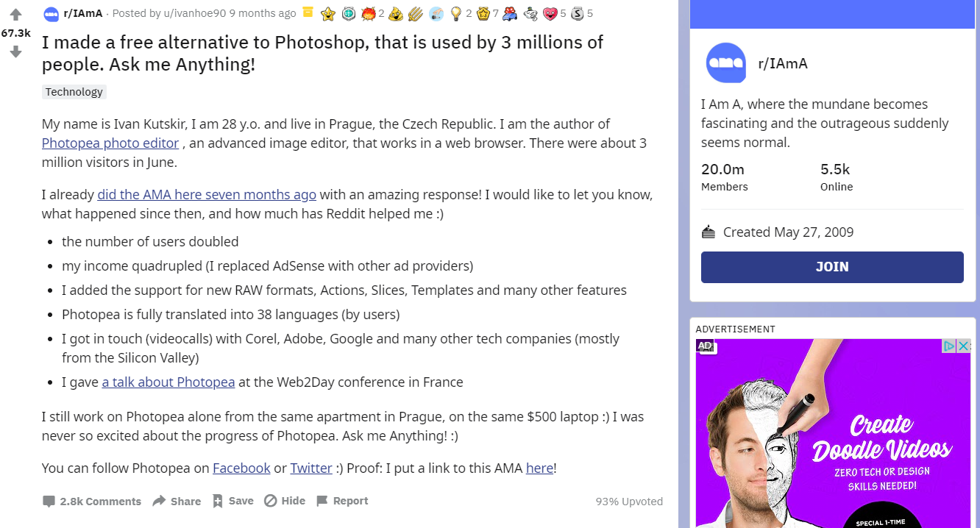Open the 'did the AMA here seven months ago' link

207,195
